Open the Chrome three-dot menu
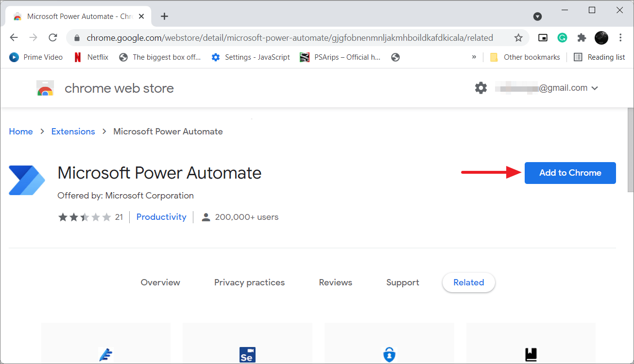Screen dimensions: 634x364 point(620,37)
